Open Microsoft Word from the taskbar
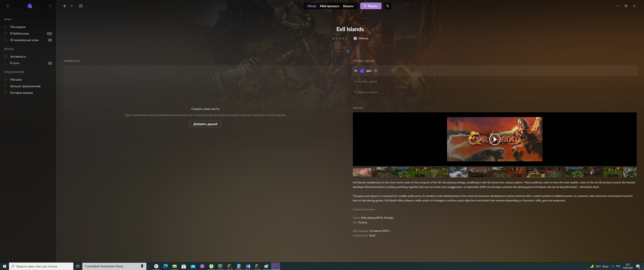 point(248,266)
